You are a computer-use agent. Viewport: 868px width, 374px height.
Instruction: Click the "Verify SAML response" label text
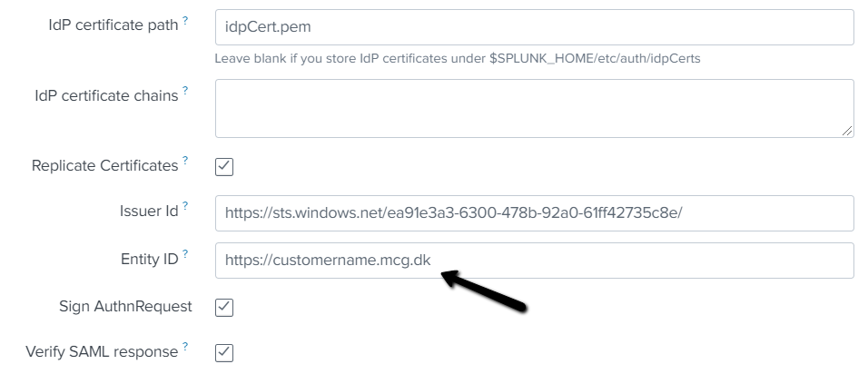tap(102, 351)
